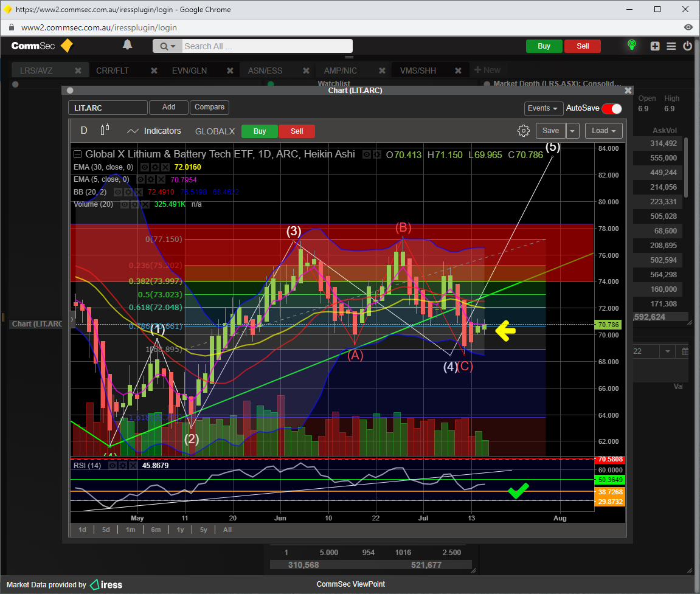This screenshot has width=700, height=594.
Task: Close the AMP/NIC tab
Action: (382, 71)
